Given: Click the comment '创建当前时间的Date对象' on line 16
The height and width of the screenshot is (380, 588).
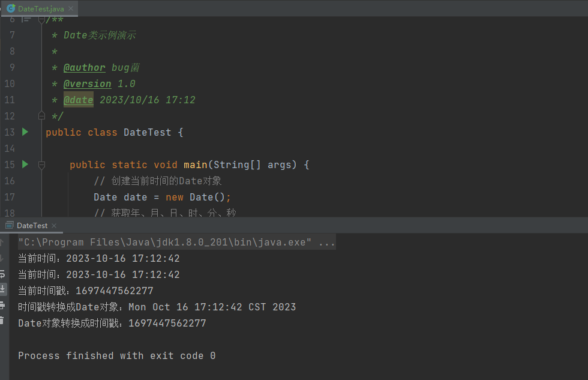Looking at the screenshot, I should 167,181.
